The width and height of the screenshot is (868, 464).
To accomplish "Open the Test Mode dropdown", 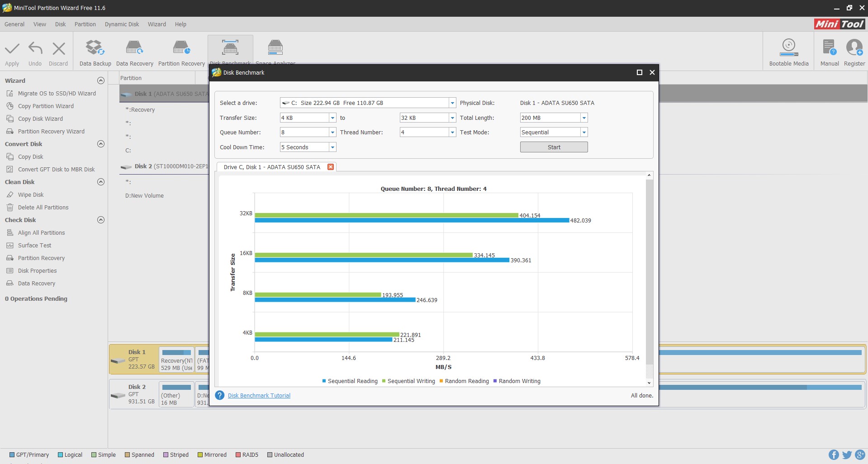I will click(x=584, y=132).
